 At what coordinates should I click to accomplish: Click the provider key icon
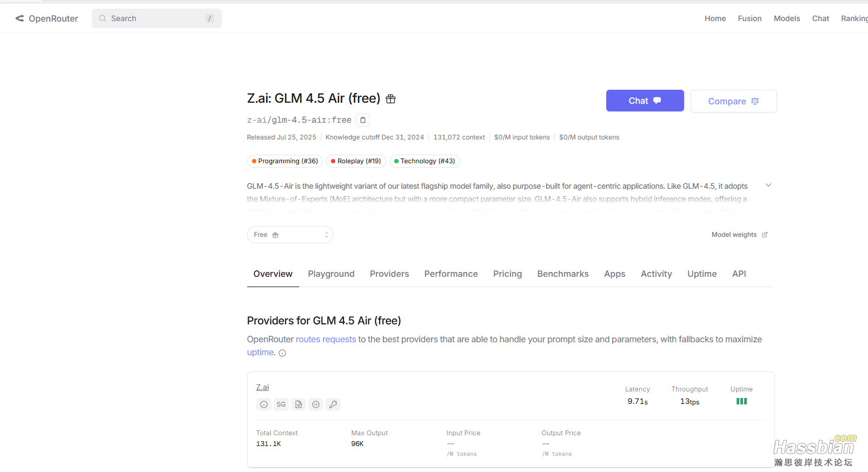click(333, 404)
